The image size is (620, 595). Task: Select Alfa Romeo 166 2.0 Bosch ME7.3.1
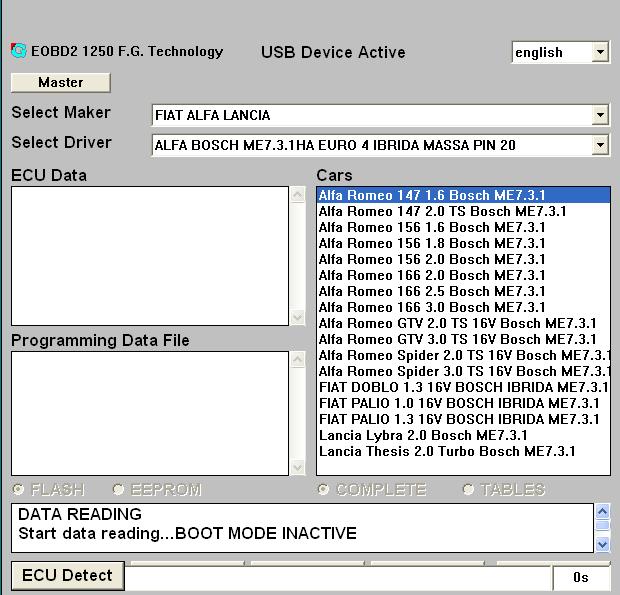pos(463,275)
